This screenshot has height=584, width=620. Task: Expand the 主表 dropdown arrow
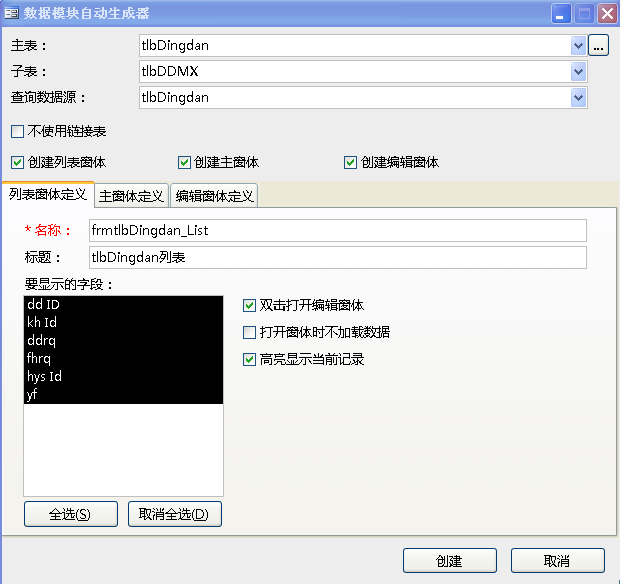(x=578, y=46)
